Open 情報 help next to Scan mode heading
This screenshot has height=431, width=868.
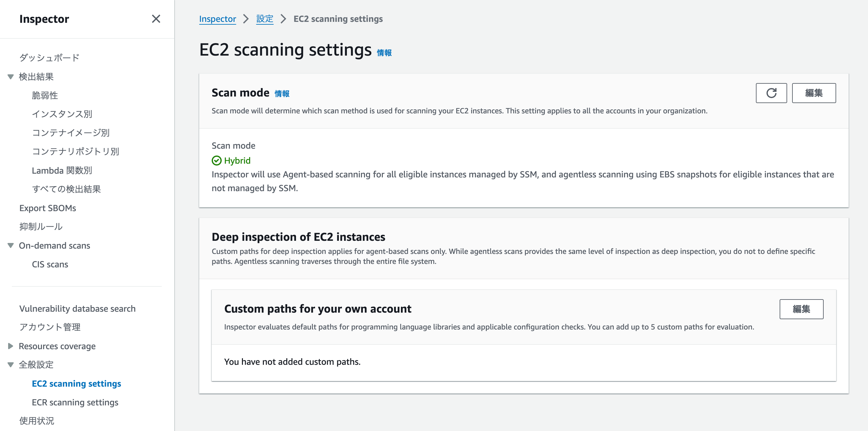click(282, 94)
